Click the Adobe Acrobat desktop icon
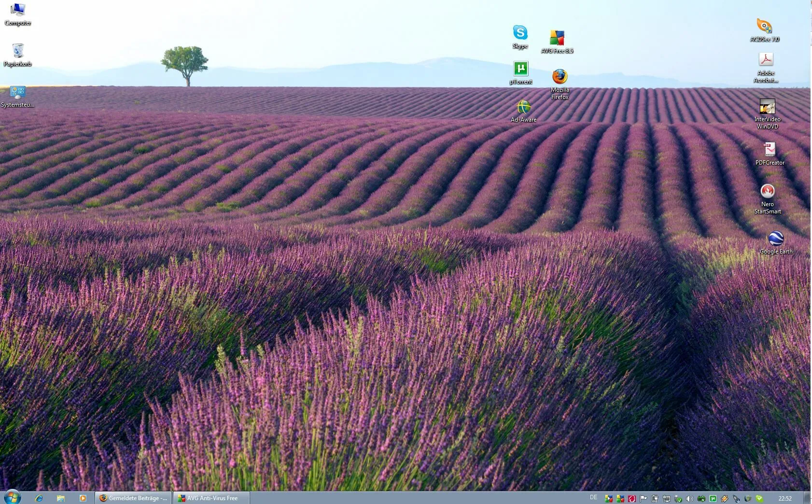This screenshot has height=504, width=812. tap(766, 60)
